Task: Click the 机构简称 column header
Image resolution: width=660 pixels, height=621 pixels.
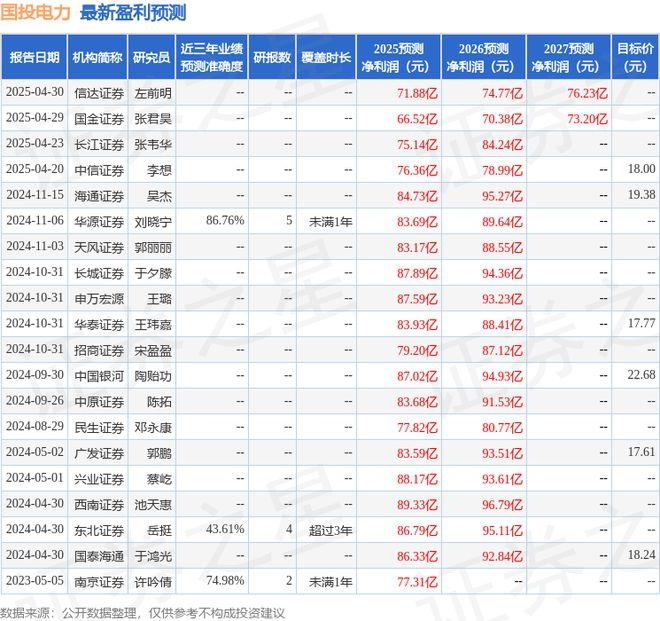Action: click(x=97, y=57)
